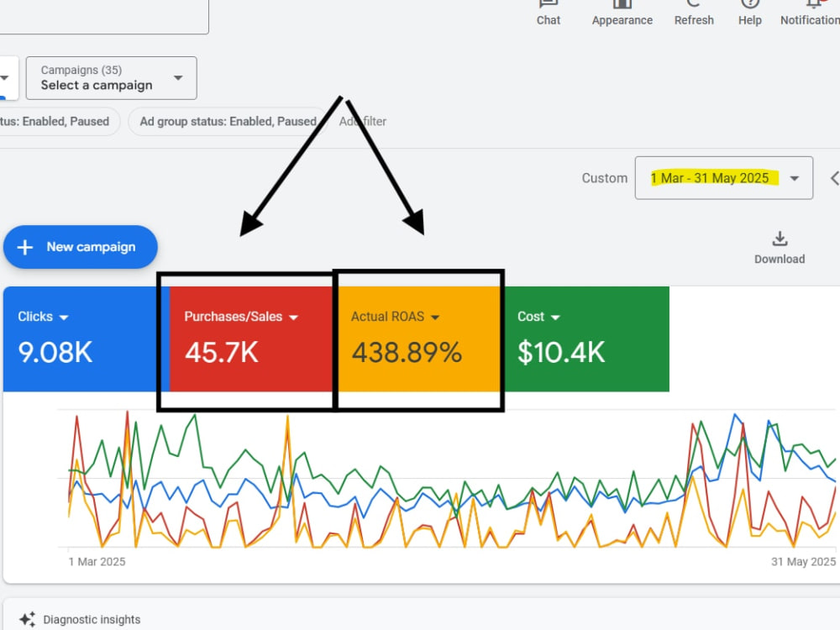Screen dimensions: 840x630
Task: Open the Campaigns (35) selector dropdown
Action: [112, 78]
